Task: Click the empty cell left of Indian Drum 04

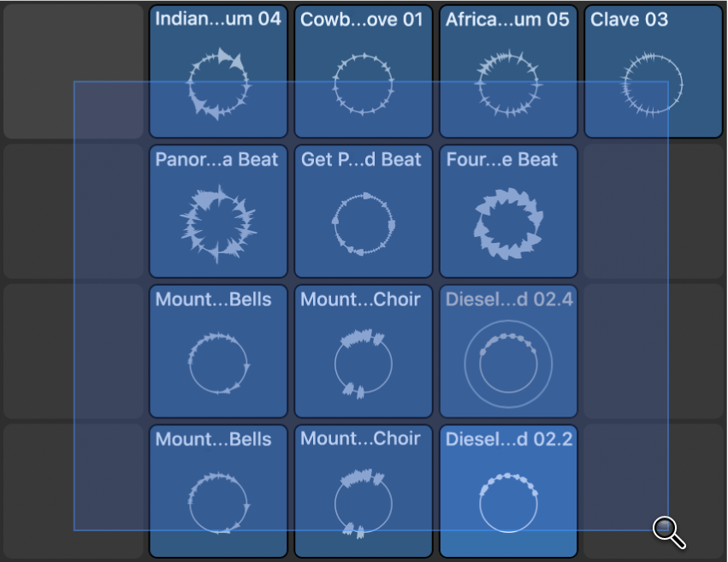Action: tap(73, 71)
